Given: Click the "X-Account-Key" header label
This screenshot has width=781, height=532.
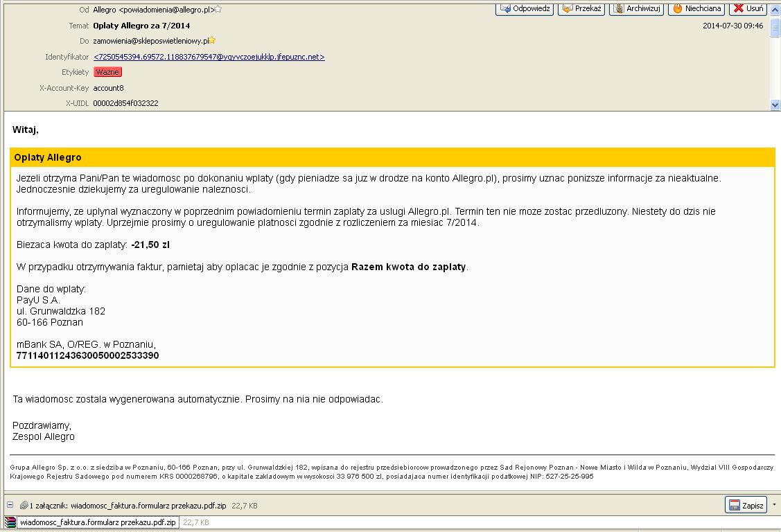Looking at the screenshot, I should [64, 88].
